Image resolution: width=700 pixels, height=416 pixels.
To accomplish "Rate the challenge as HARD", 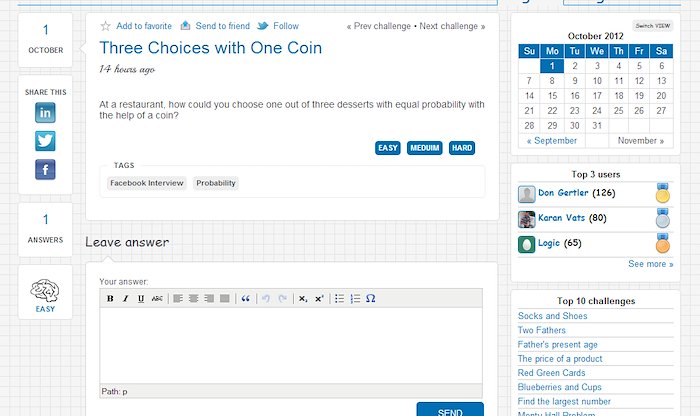I will point(462,148).
